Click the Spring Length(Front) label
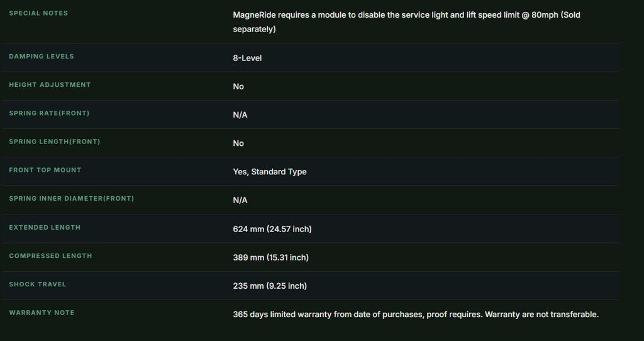The width and height of the screenshot is (644, 341). [x=55, y=142]
